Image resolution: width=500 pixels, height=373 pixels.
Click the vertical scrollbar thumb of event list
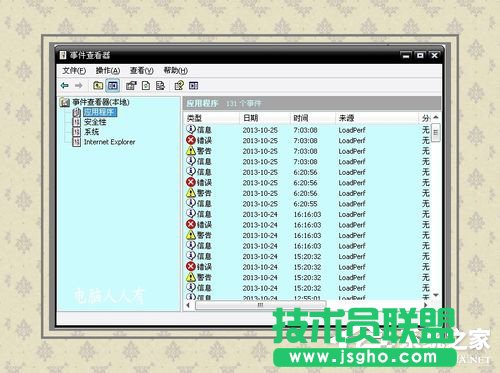436,133
